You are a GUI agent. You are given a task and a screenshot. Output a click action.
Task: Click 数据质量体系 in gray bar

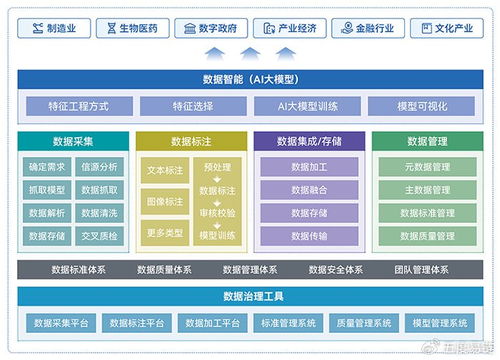(x=164, y=270)
